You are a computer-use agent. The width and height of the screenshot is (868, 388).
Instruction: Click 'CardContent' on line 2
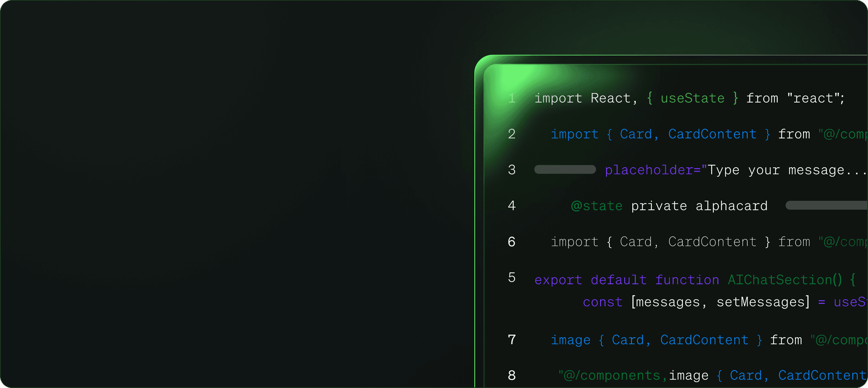712,134
